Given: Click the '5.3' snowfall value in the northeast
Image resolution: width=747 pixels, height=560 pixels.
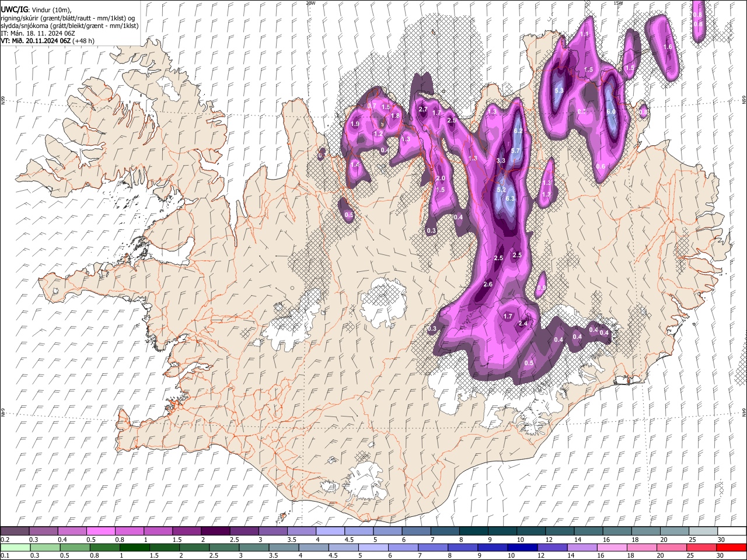Looking at the screenshot, I should click(x=559, y=90).
